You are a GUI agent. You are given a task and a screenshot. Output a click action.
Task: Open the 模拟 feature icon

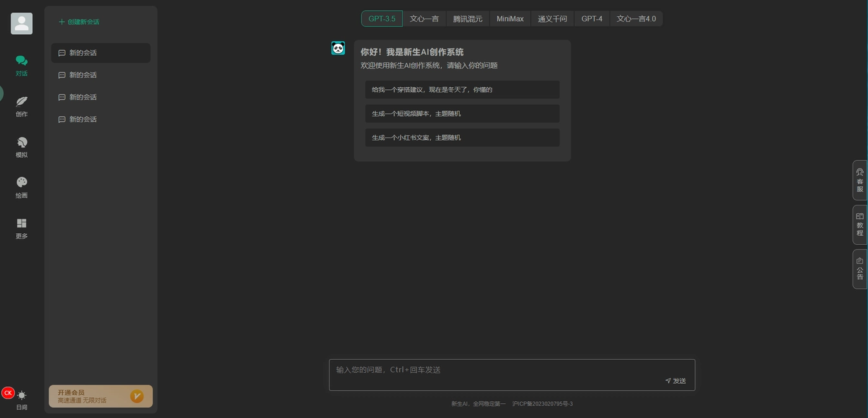pyautogui.click(x=21, y=146)
